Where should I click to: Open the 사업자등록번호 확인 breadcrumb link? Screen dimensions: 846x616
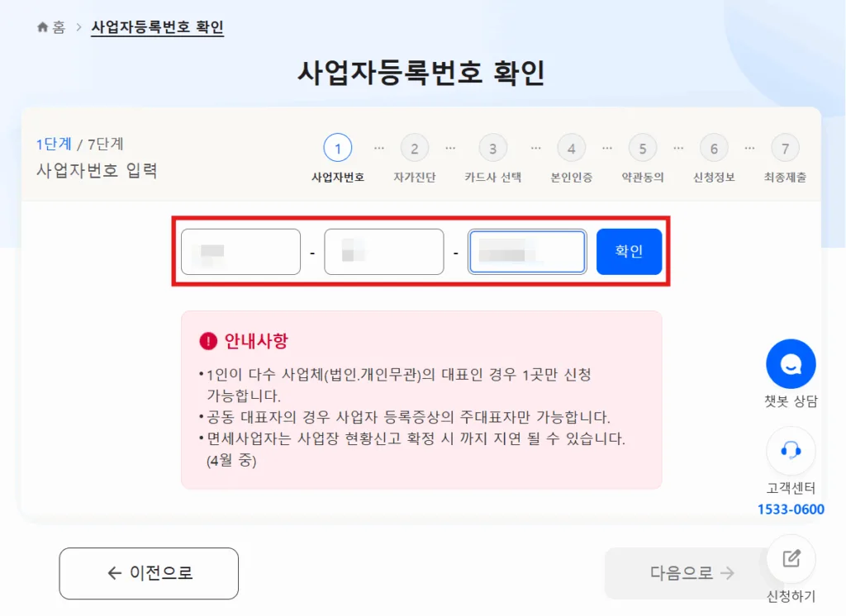click(x=157, y=26)
